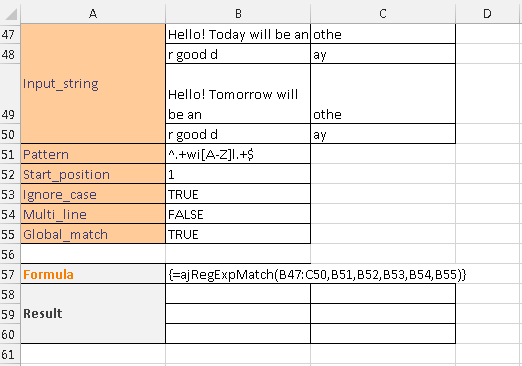Select the orange Formula label cell
Viewport: 522px width, 366px height.
(93, 274)
